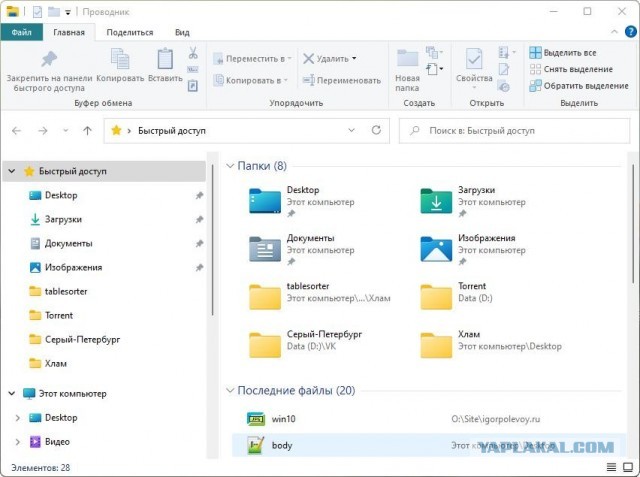Screen dimensions: 640x477
Task: Expand the Видео tree node
Action: coord(18,442)
